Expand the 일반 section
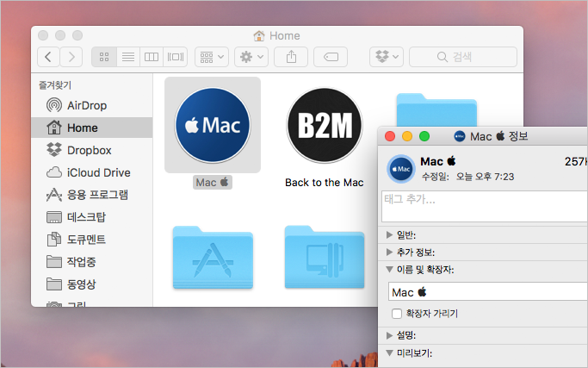The image size is (588, 368). click(390, 235)
